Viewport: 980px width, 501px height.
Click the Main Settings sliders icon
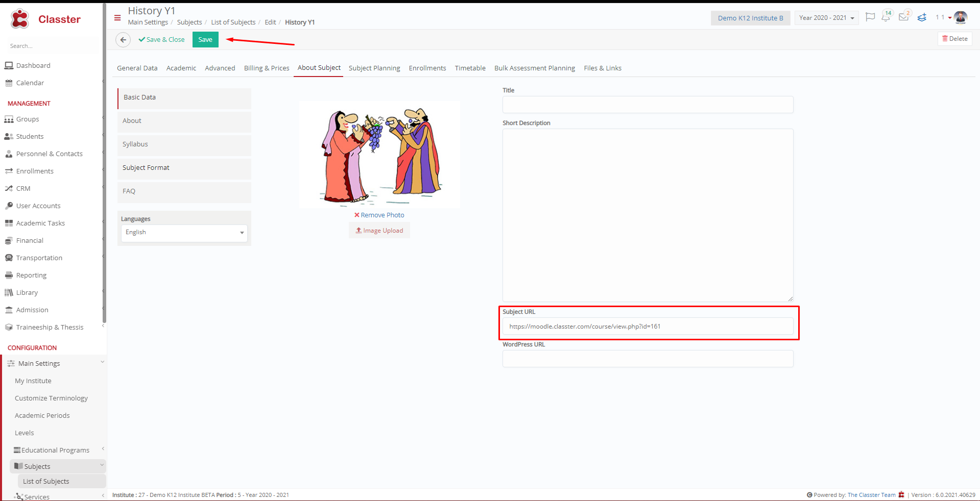11,363
